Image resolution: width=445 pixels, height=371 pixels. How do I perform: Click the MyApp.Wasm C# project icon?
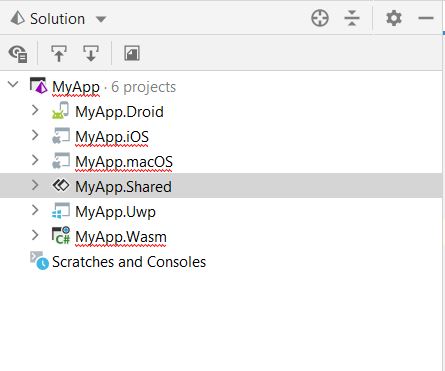click(x=61, y=235)
